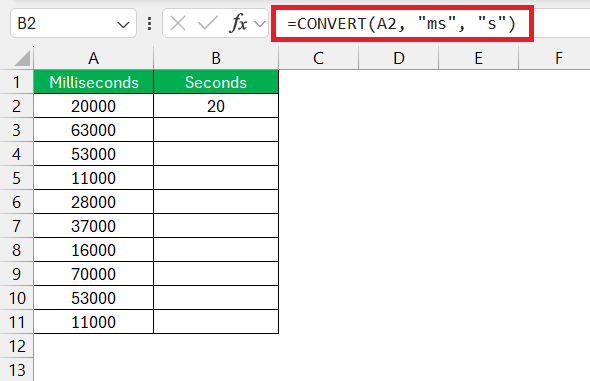Select empty cell B3 next to 63000
The width and height of the screenshot is (590, 381).
216,130
